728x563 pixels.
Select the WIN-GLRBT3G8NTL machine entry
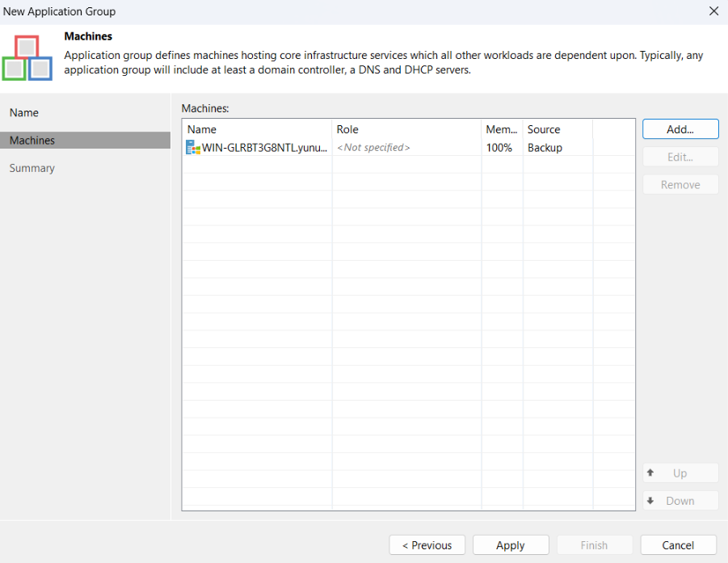264,148
